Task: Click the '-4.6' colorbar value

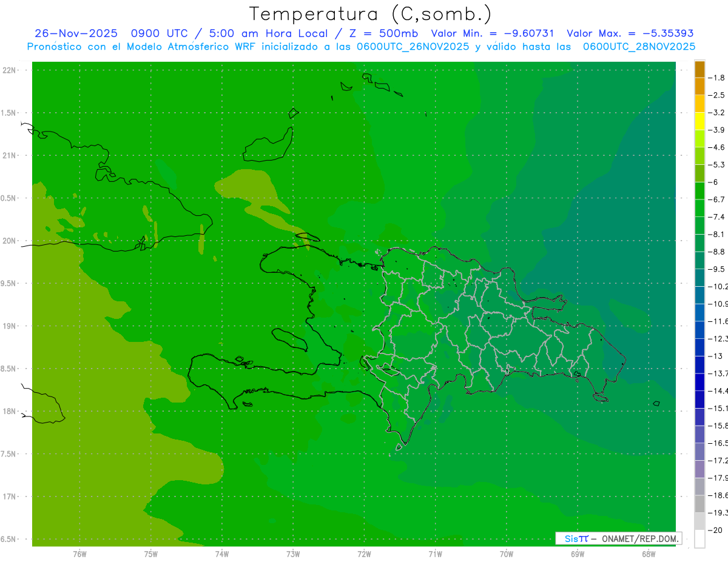Action: pos(718,147)
